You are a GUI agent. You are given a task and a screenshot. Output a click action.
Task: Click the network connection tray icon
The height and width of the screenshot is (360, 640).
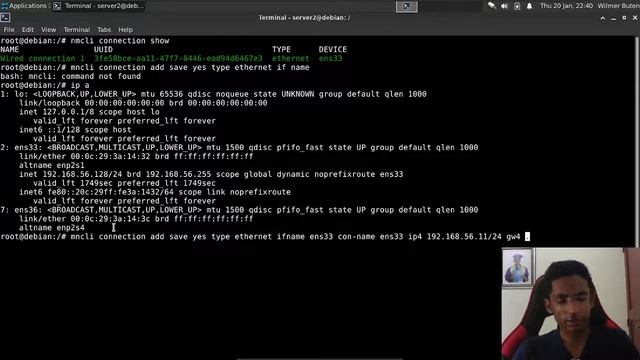click(492, 6)
